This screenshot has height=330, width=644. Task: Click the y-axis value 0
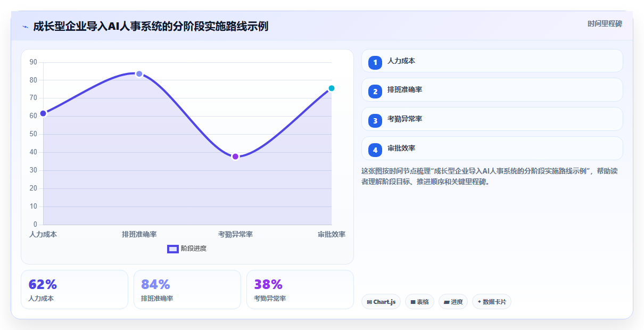[x=36, y=224]
